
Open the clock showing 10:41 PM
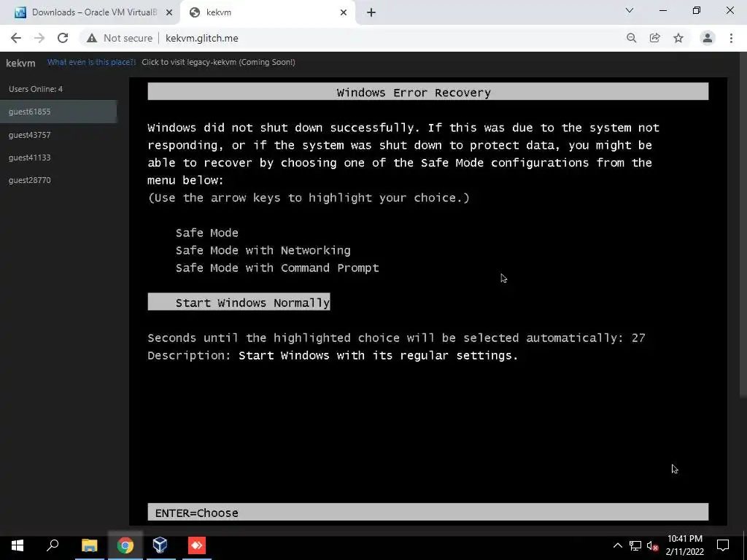tap(684, 545)
